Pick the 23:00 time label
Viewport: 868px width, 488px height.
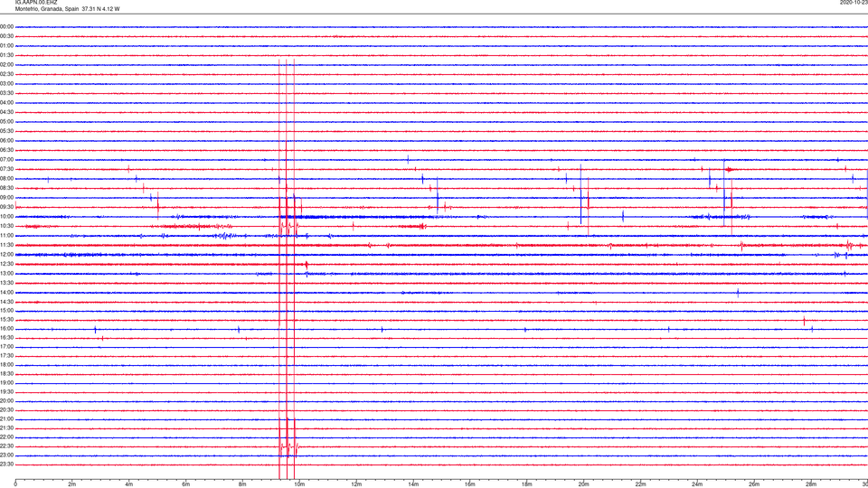click(x=6, y=455)
